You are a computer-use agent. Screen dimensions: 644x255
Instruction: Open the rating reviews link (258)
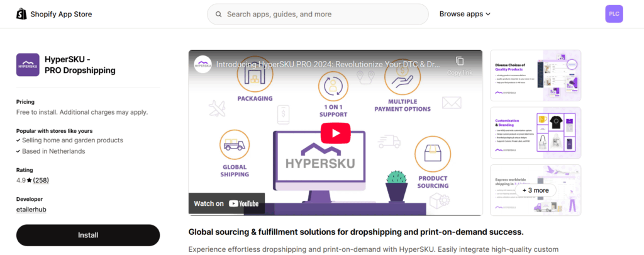point(41,180)
